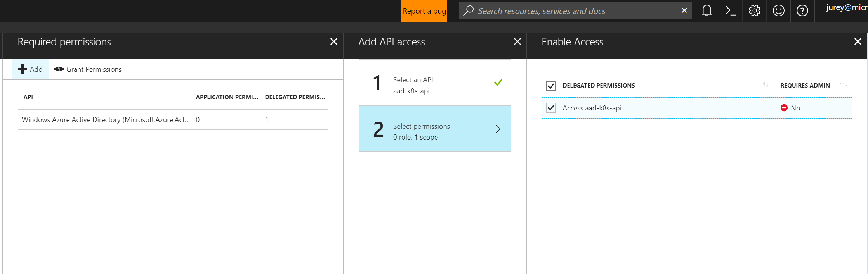Open the notifications bell icon
The height and width of the screenshot is (274, 868).
(x=707, y=11)
